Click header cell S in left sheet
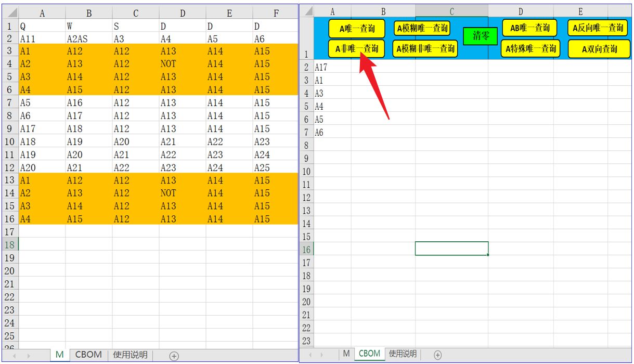634x364 pixels. (x=136, y=26)
